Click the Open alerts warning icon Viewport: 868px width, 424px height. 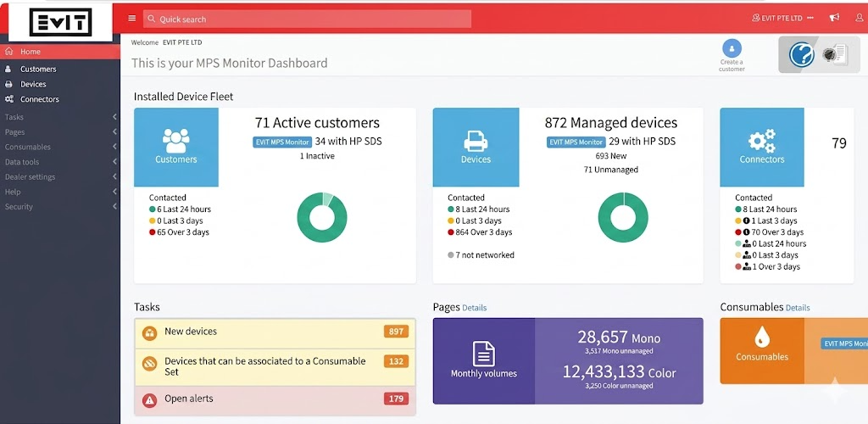tap(149, 401)
